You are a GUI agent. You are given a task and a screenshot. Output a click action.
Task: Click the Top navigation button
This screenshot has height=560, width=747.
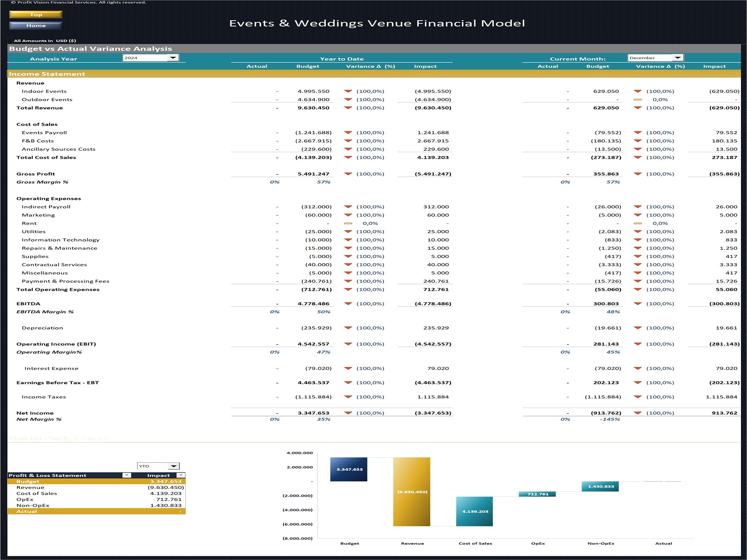35,15
